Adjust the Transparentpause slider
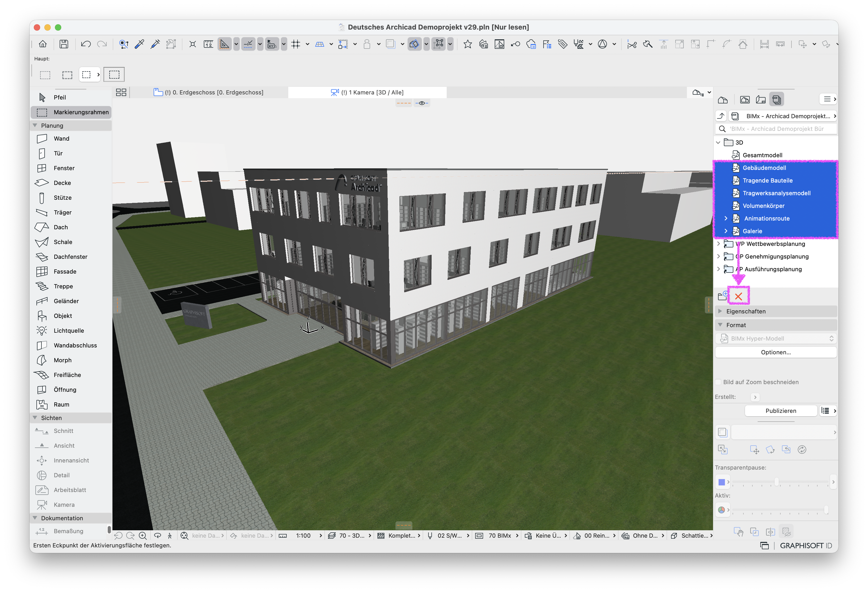The image size is (868, 592). 776,482
